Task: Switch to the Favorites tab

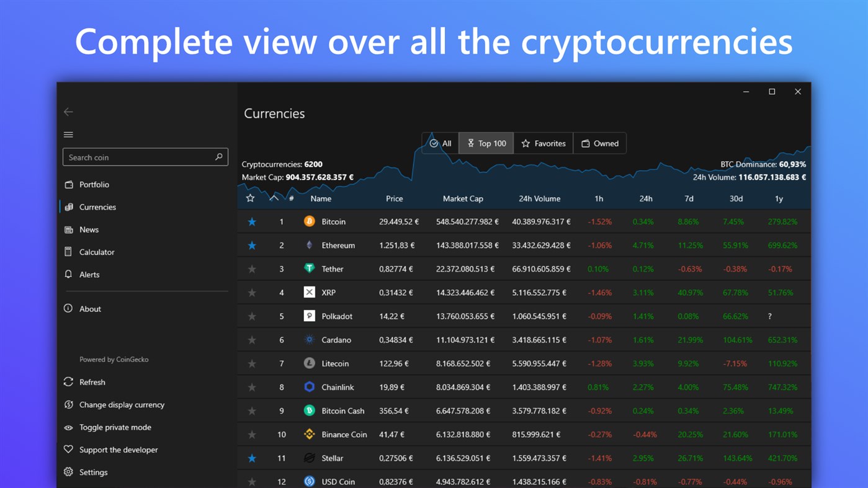Action: [x=544, y=143]
